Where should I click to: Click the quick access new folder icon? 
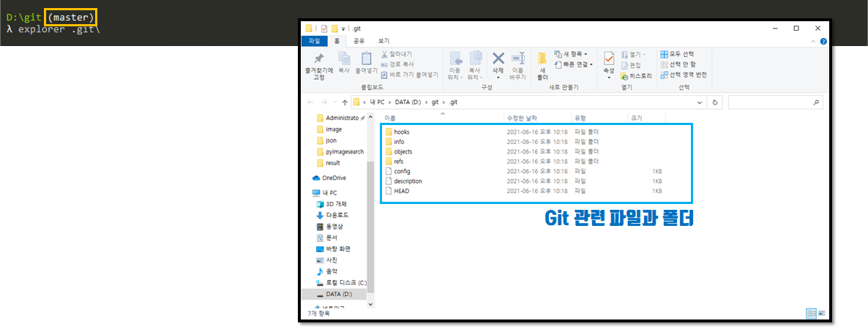(x=335, y=29)
